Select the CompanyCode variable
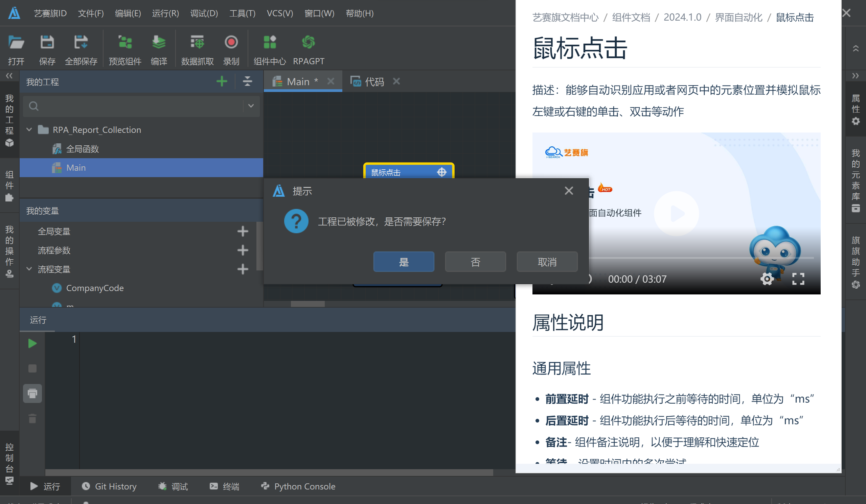The width and height of the screenshot is (866, 504). [94, 288]
